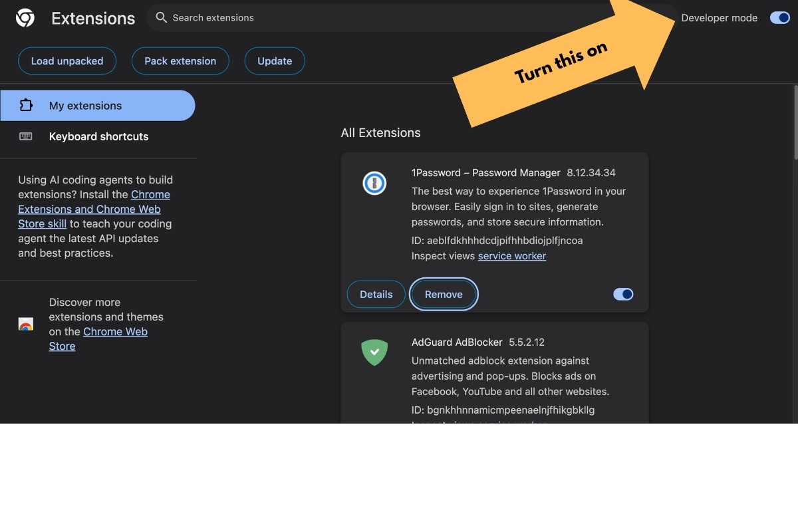Click the 1Password version 8.12.34.34

(591, 173)
